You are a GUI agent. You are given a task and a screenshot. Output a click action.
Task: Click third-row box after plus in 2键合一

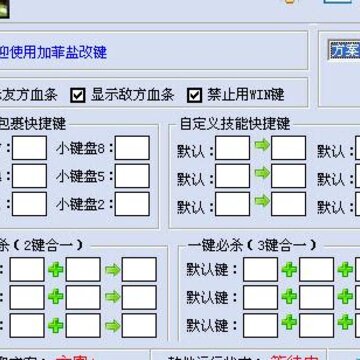[83, 325]
